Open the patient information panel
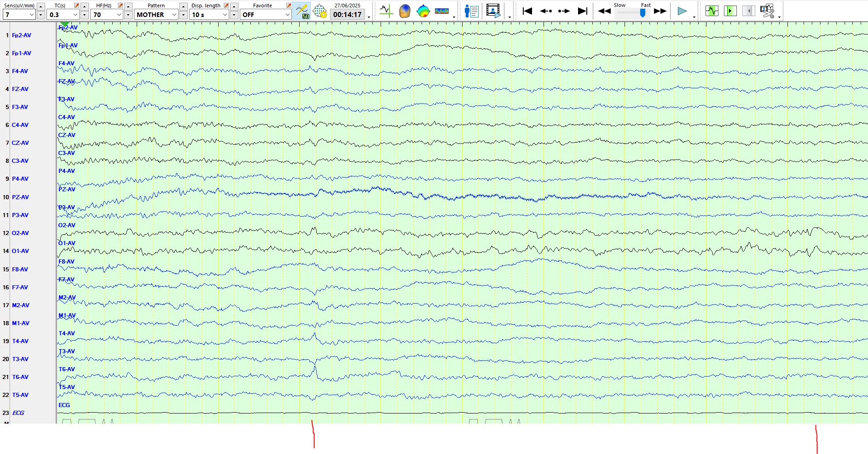Viewport: 868px width, 454px height. (472, 11)
